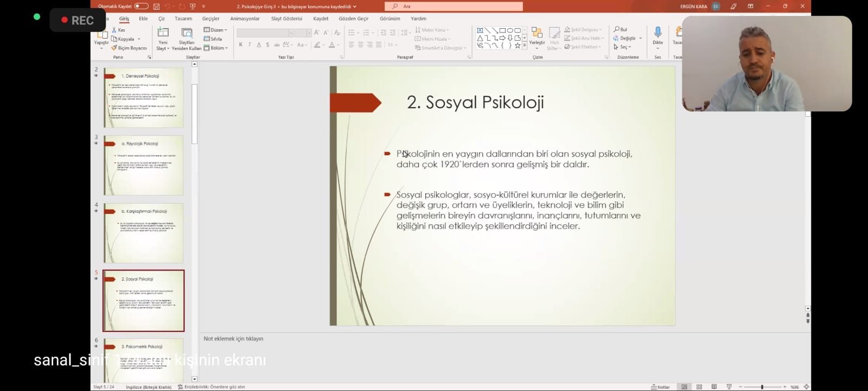The image size is (868, 391).
Task: Open the Yardım ribbon tab
Action: (x=418, y=18)
